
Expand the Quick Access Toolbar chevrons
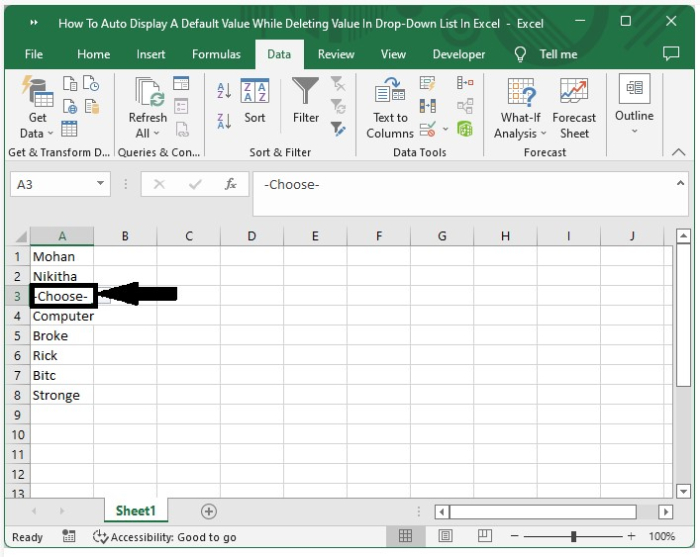pyautogui.click(x=34, y=23)
